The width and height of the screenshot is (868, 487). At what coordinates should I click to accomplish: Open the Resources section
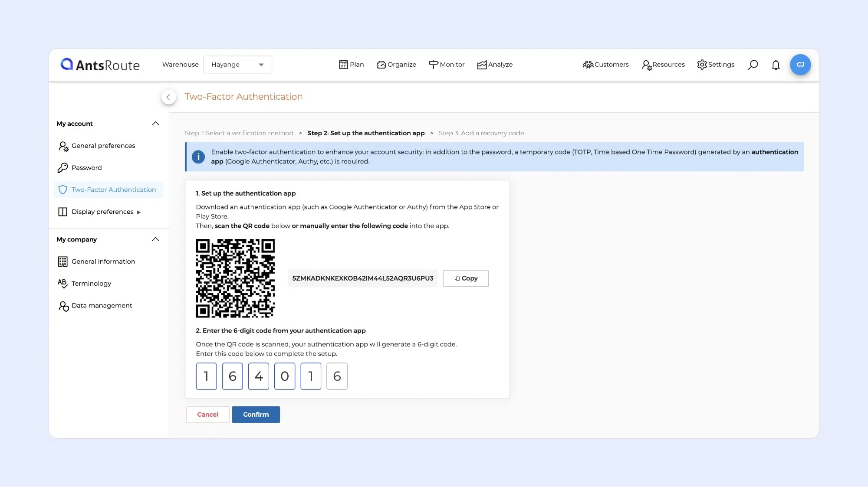coord(663,65)
